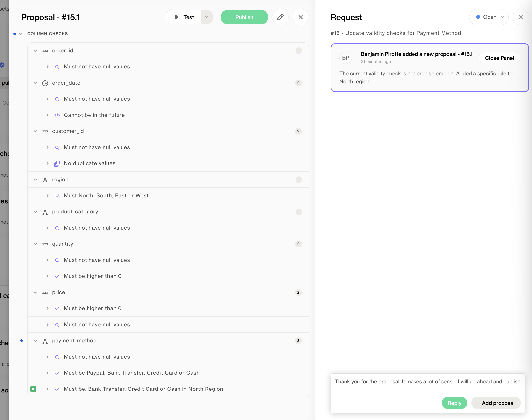Screen dimensions: 532x420
Task: Click the pencil edit icon
Action: [280, 17]
